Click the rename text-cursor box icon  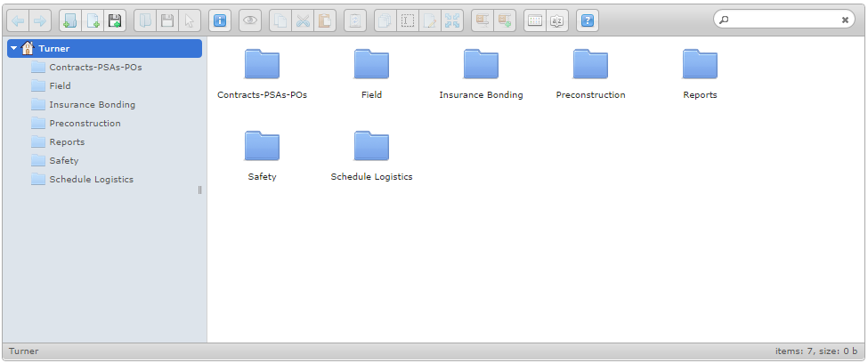[x=408, y=21]
